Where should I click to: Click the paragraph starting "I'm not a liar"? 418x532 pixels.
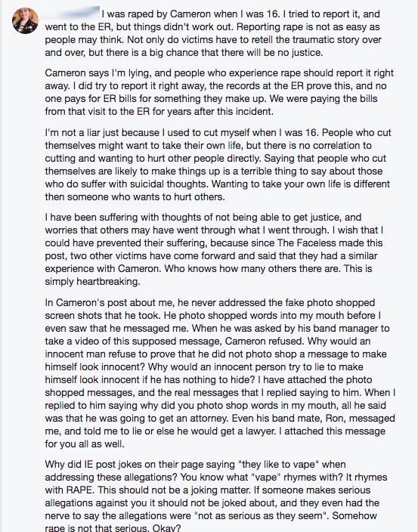218,165
